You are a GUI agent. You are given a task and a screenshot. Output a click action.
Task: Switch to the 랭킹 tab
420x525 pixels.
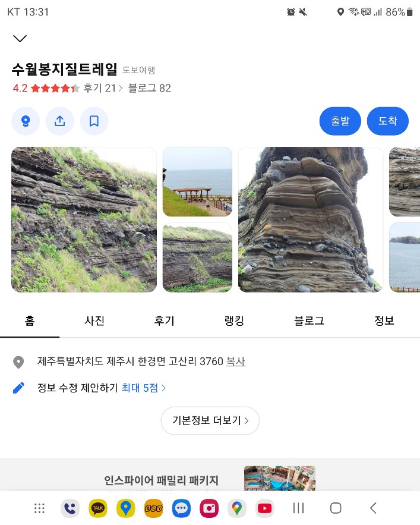pos(233,321)
